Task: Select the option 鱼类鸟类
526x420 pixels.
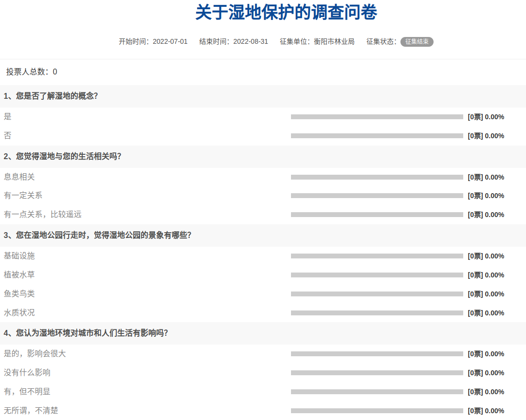Action: (x=19, y=294)
